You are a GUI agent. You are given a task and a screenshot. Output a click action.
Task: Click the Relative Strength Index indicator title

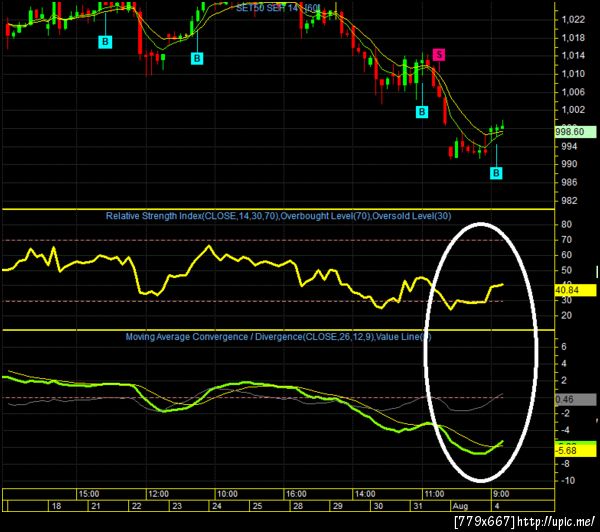(278, 216)
